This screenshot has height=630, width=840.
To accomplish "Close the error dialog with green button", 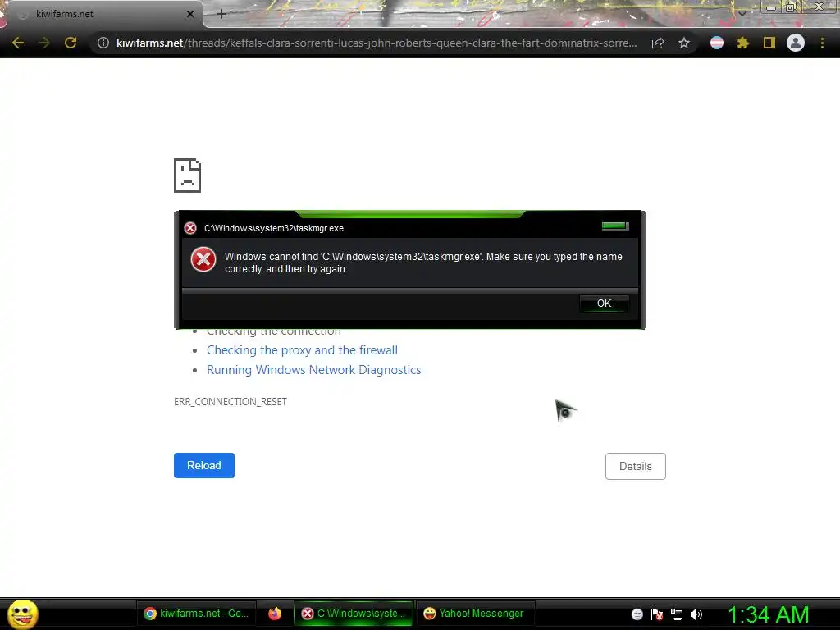I will (614, 226).
